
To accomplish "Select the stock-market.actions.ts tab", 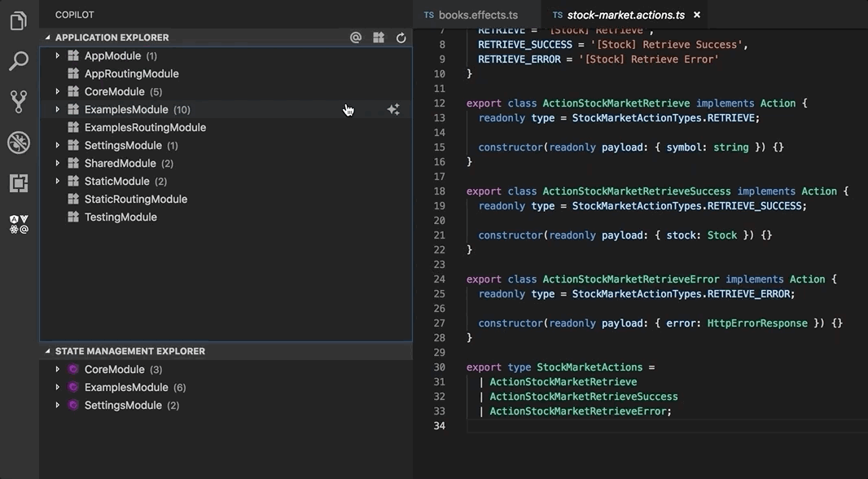I will 625,15.
